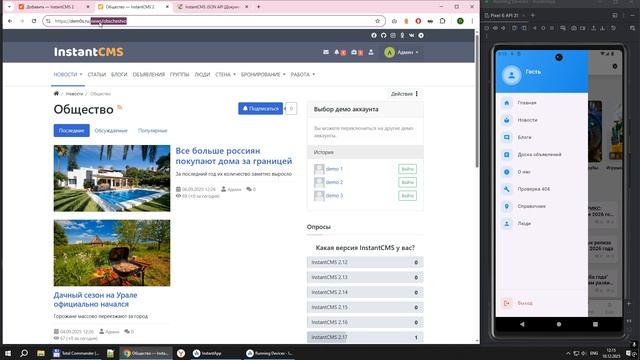Click the emulator Home circle toolbar icon
Screen dimensions: 640x360
click(x=543, y=28)
